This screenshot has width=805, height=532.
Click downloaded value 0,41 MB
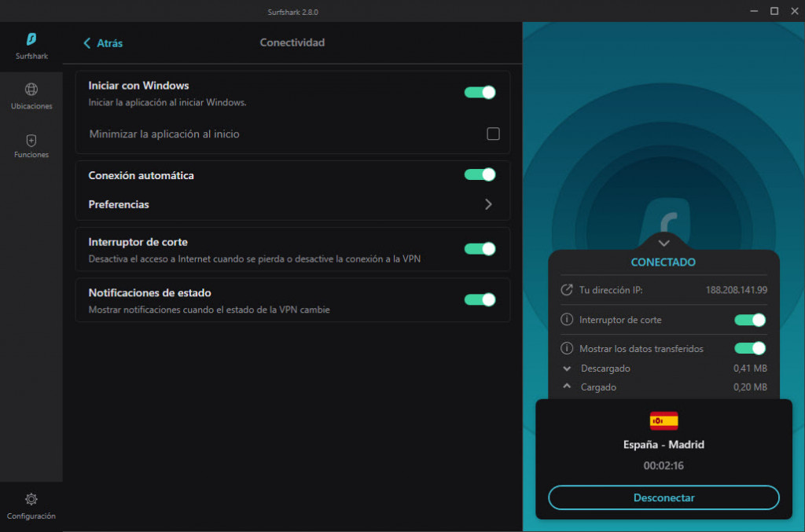[750, 369]
